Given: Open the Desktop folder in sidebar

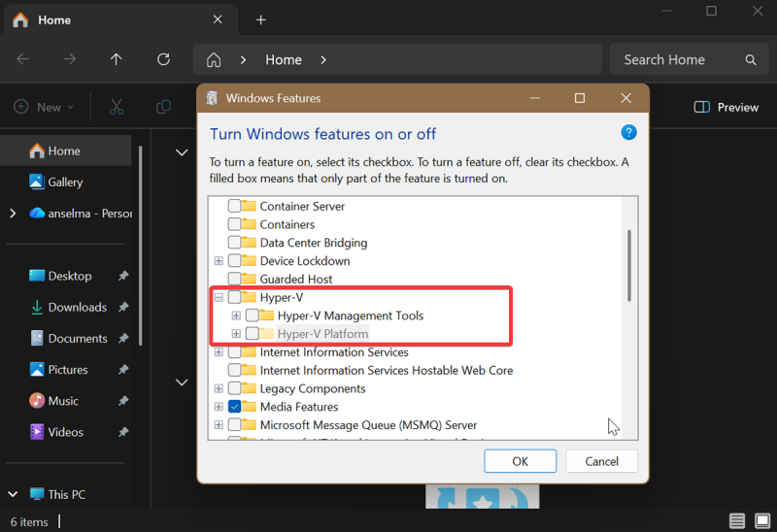Looking at the screenshot, I should [x=70, y=276].
